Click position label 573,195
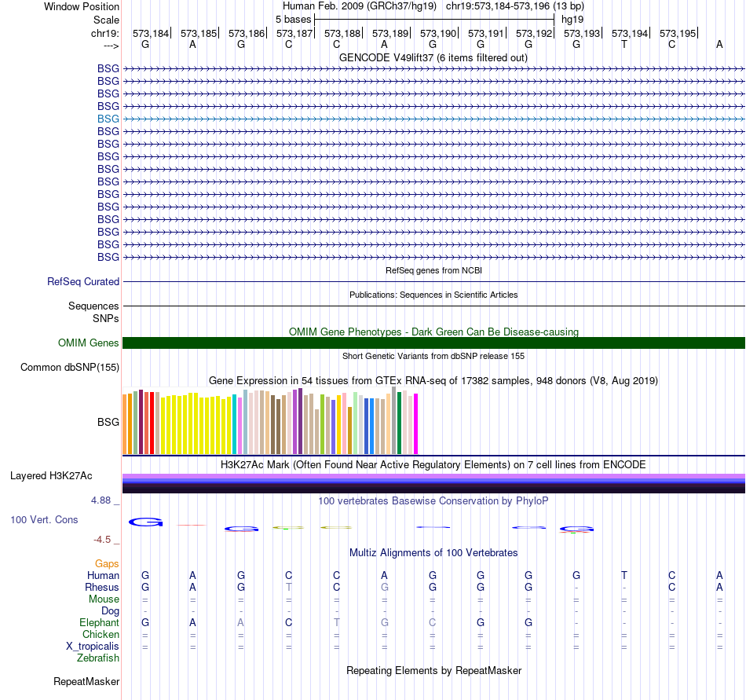The width and height of the screenshot is (746, 700). (x=678, y=33)
